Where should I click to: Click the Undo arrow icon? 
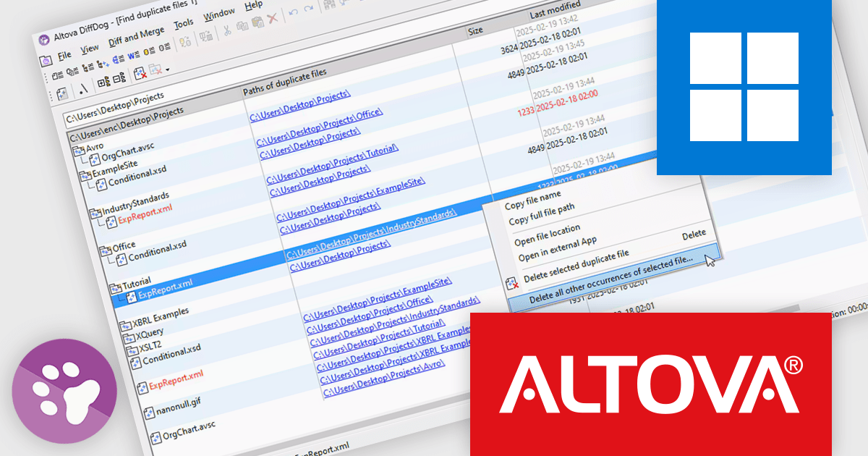point(293,12)
